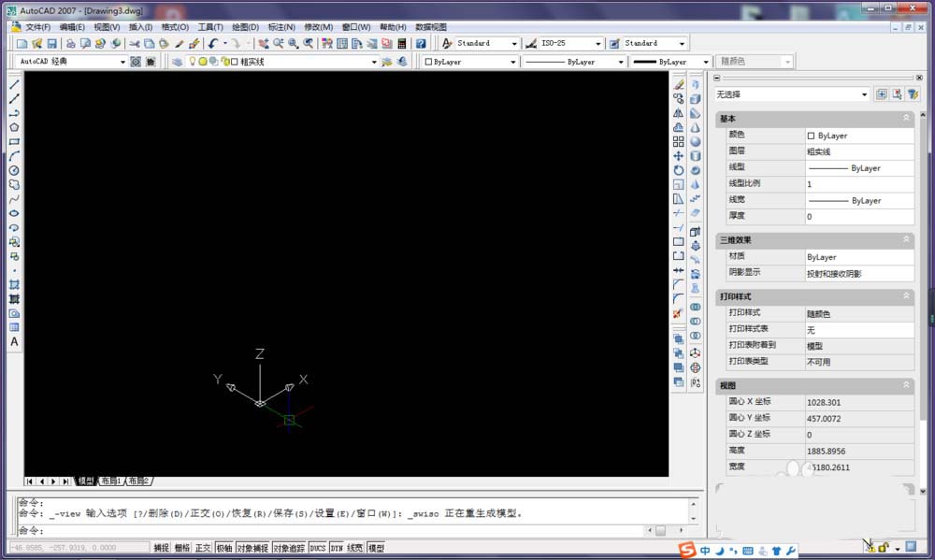Click the 模型 button in the status bar
Viewport: 935px width, 560px height.
pyautogui.click(x=375, y=547)
